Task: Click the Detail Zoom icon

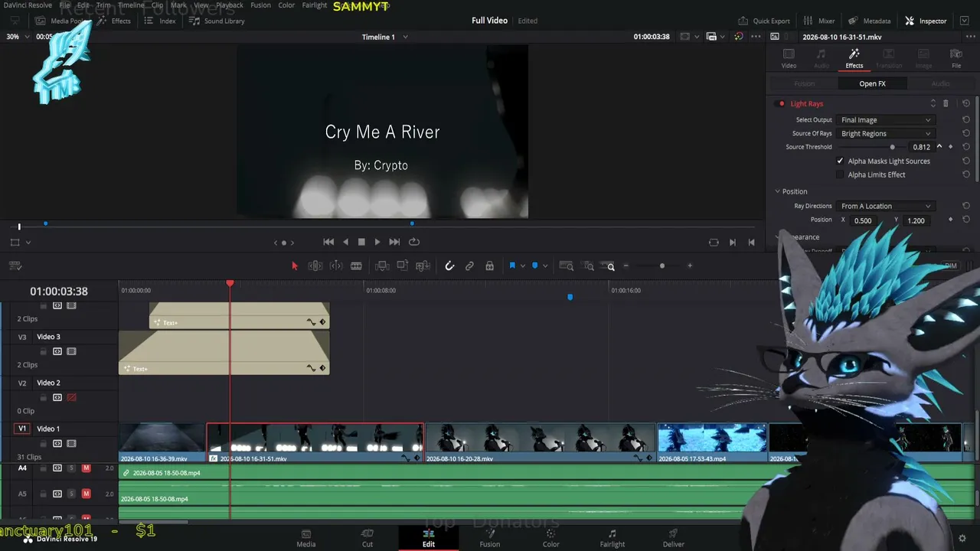Action: point(589,266)
